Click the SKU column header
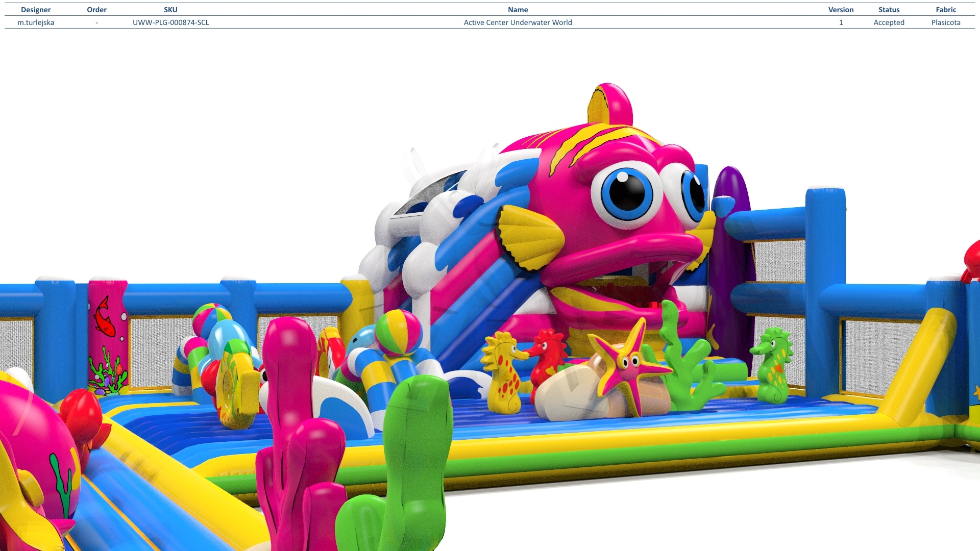 pos(170,10)
